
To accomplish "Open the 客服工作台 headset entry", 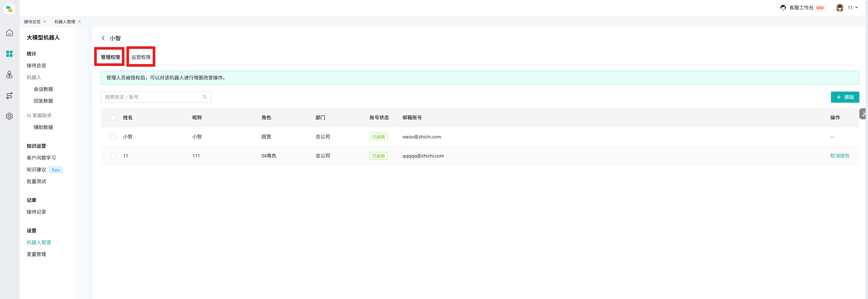I will click(801, 8).
